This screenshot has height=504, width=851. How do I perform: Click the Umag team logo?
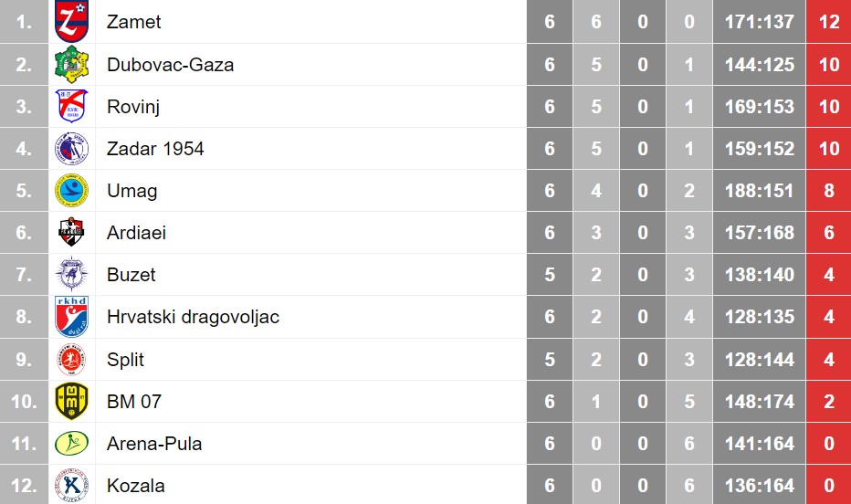click(x=71, y=191)
